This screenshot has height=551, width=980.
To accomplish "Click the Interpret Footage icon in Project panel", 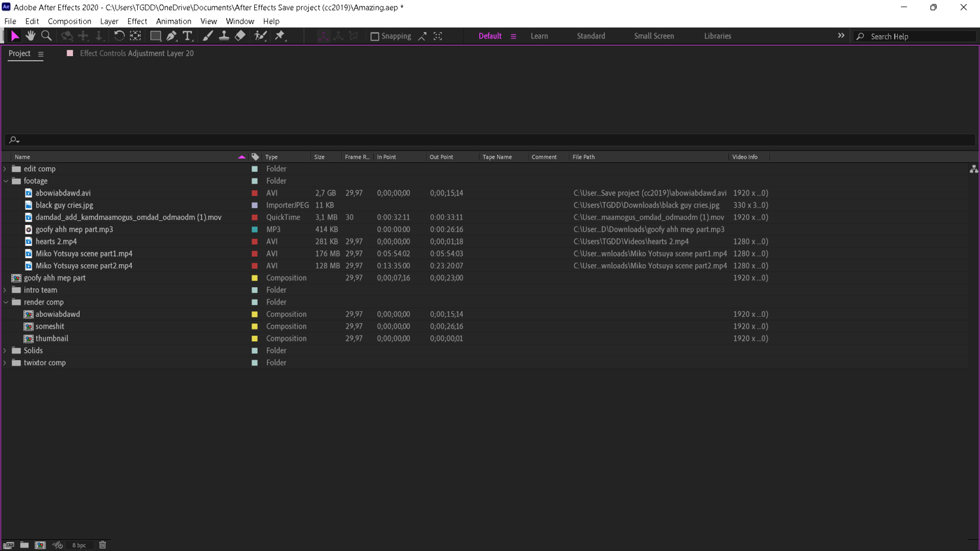I will point(8,545).
